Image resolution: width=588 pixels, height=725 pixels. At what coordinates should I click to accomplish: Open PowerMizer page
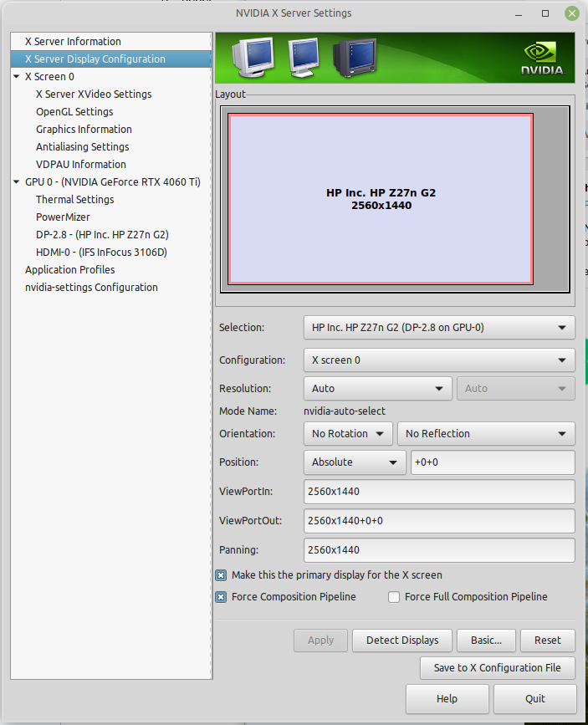[x=63, y=217]
